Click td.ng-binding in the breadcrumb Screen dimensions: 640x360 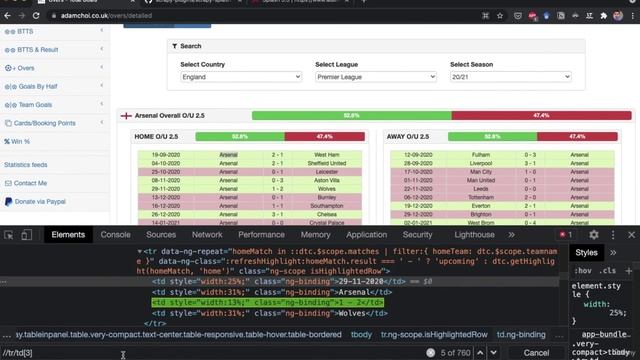click(521, 335)
